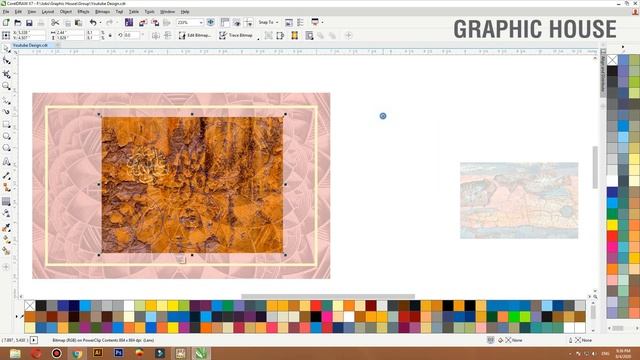Toggle Mirror Vertically button

coord(168,36)
